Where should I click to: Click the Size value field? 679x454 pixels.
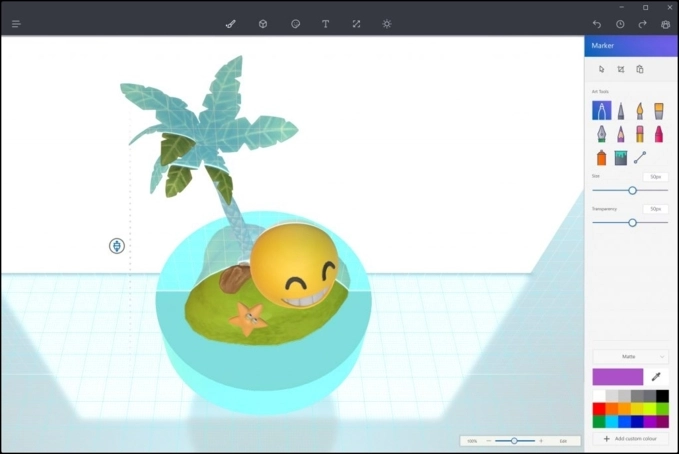pyautogui.click(x=655, y=177)
